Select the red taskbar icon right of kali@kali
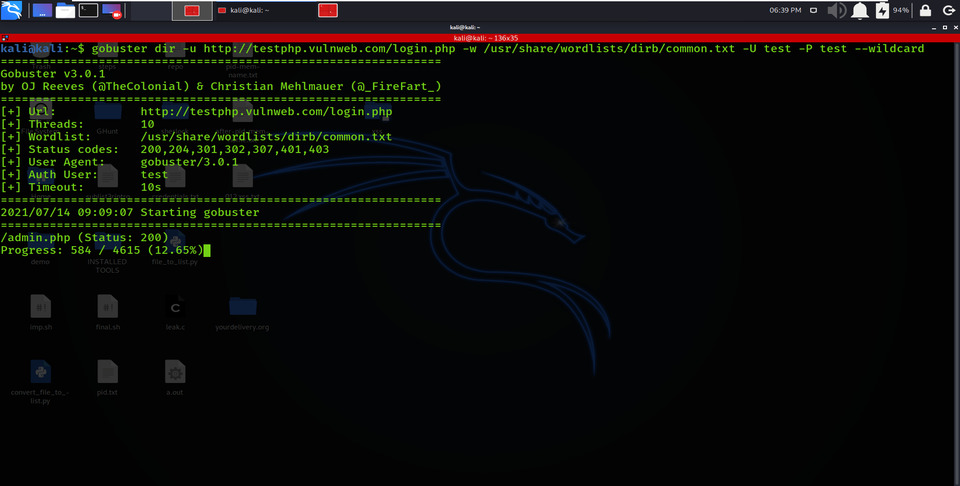The image size is (960, 486). pos(328,10)
